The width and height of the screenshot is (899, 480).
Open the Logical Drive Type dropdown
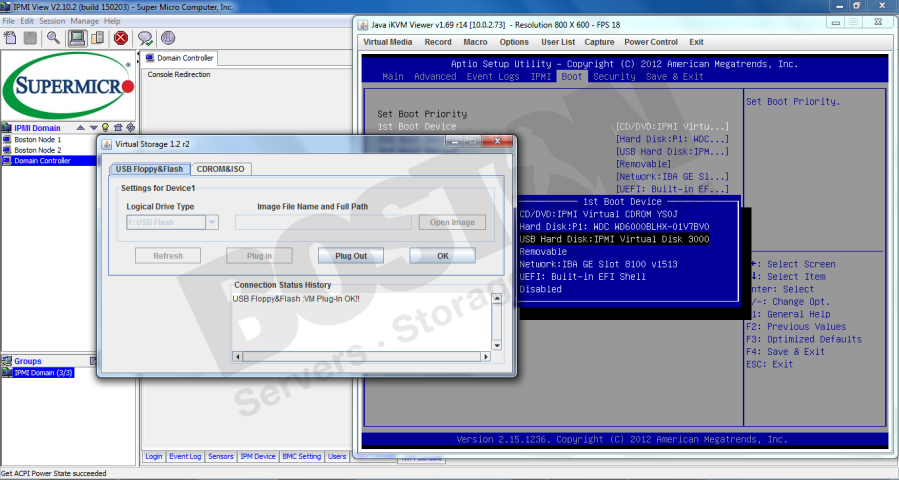[212, 223]
